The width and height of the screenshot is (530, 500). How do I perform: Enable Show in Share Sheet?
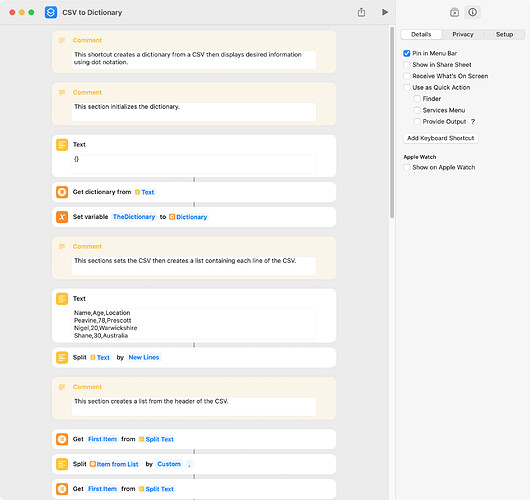click(x=407, y=65)
